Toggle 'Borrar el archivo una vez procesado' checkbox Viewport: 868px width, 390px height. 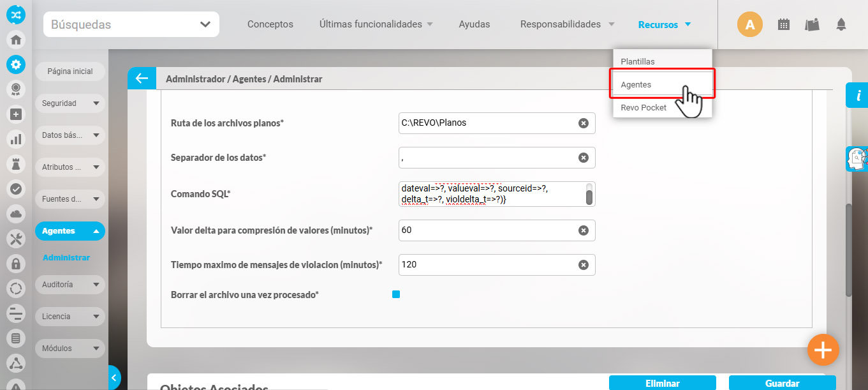396,294
